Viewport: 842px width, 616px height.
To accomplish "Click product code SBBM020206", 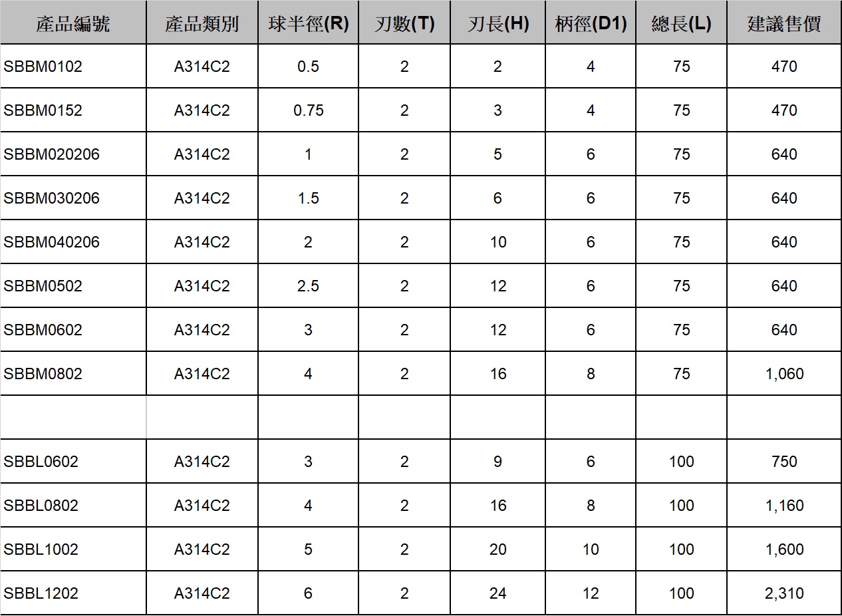I will pyautogui.click(x=73, y=154).
